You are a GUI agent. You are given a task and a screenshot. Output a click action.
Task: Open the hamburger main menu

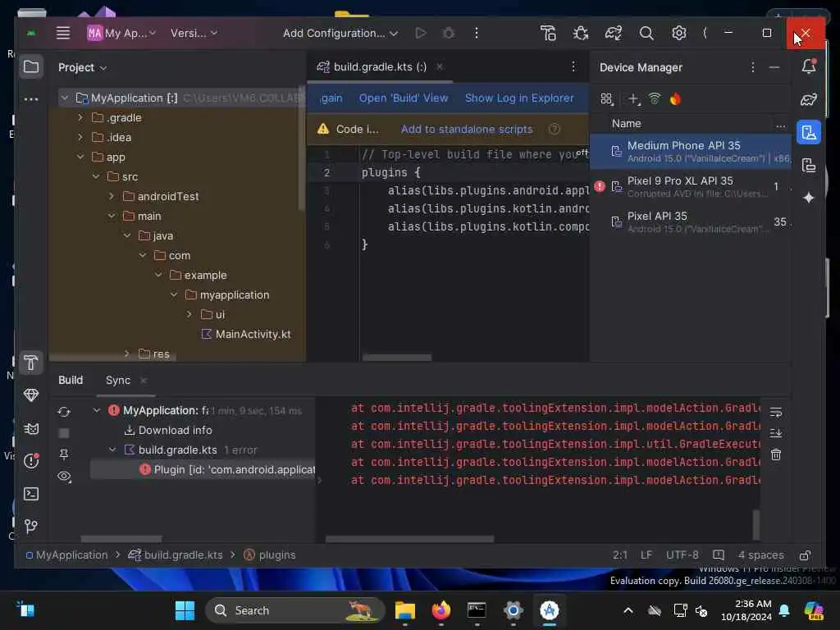coord(63,33)
